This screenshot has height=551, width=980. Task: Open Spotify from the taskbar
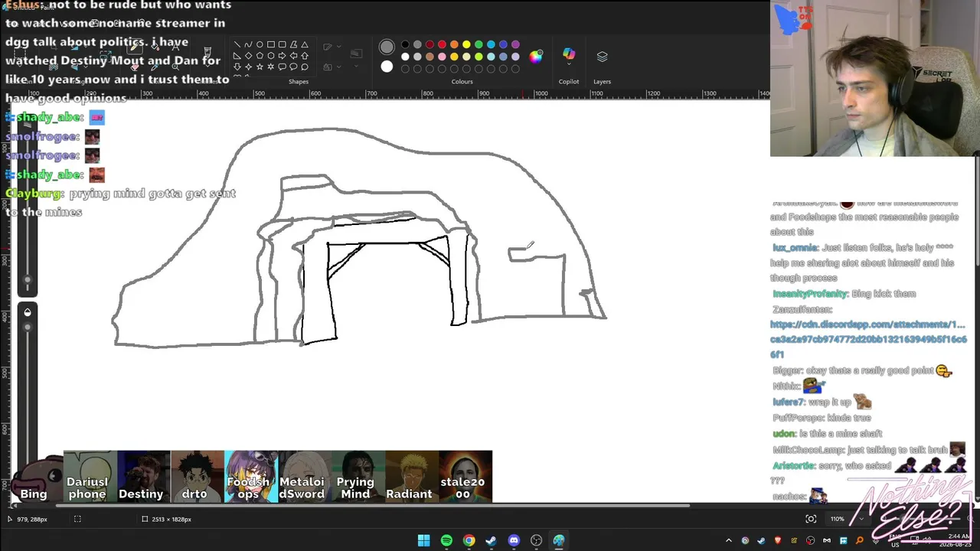(x=446, y=541)
